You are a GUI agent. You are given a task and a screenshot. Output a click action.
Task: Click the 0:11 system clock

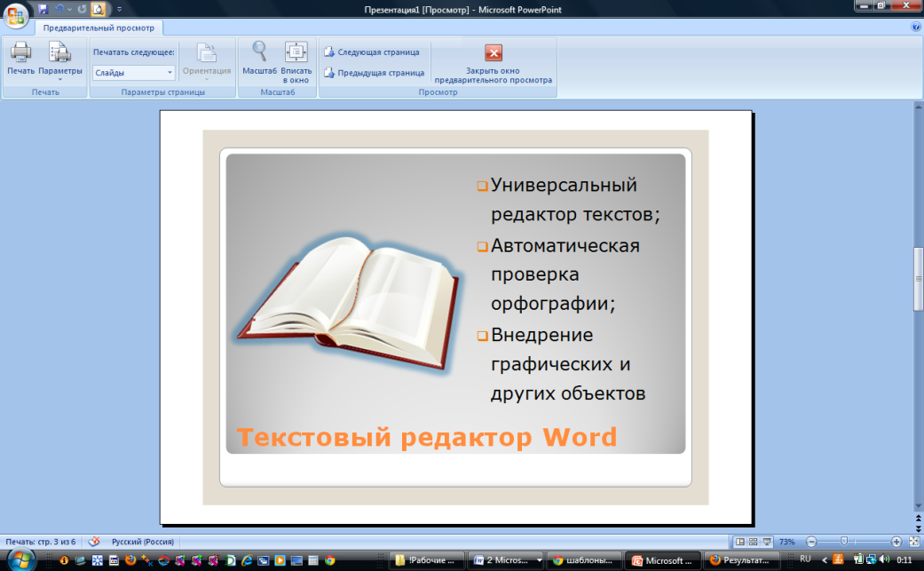pyautogui.click(x=904, y=559)
